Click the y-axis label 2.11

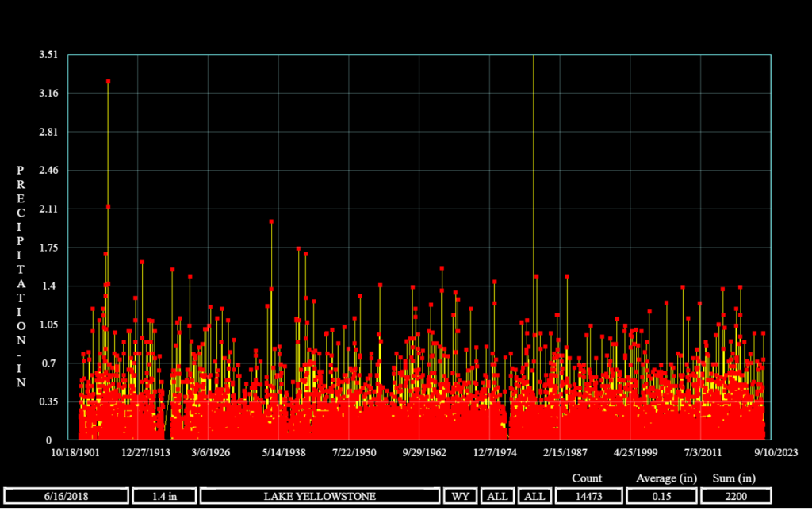click(48, 209)
